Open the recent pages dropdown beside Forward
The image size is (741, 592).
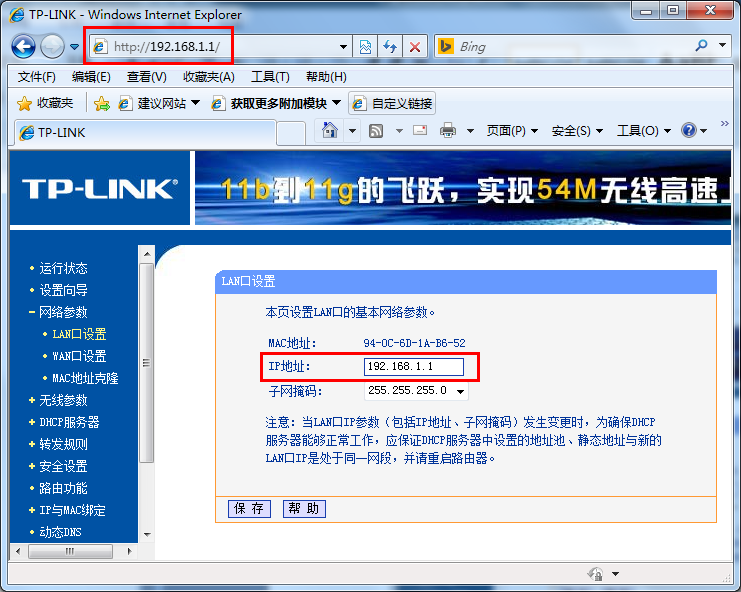coord(74,47)
